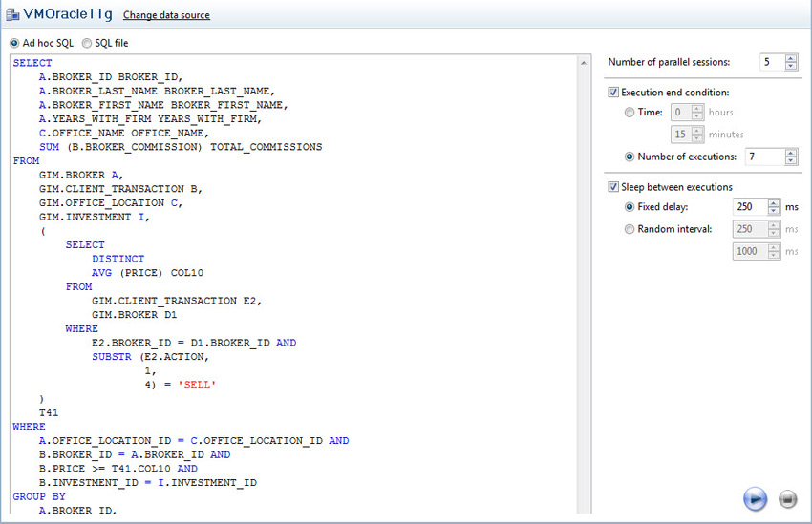Increase the number of parallel sessions
Viewport: 812px width, 524px height.
pyautogui.click(x=791, y=58)
